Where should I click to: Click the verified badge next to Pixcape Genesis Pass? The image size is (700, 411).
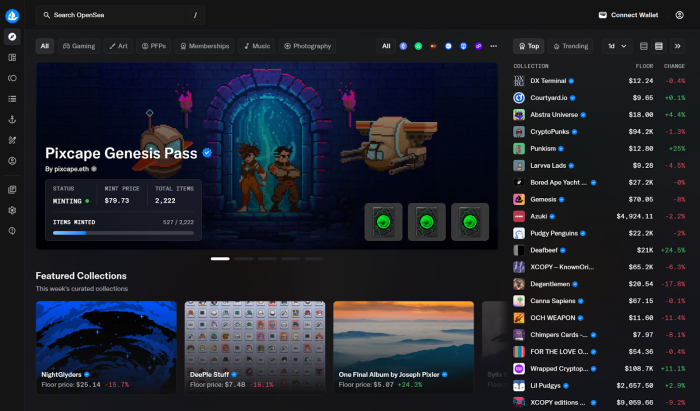pos(207,153)
